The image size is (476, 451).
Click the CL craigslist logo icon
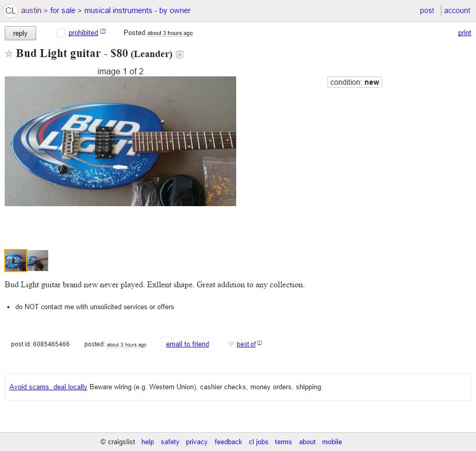coord(10,10)
